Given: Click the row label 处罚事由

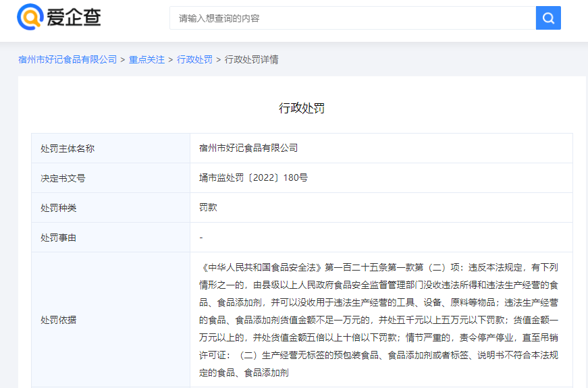Looking at the screenshot, I should [x=59, y=238].
